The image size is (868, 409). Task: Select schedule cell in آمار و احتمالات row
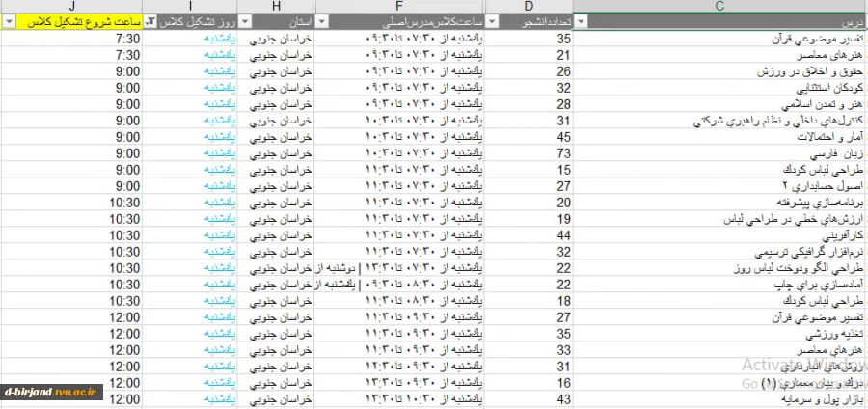pyautogui.click(x=399, y=137)
